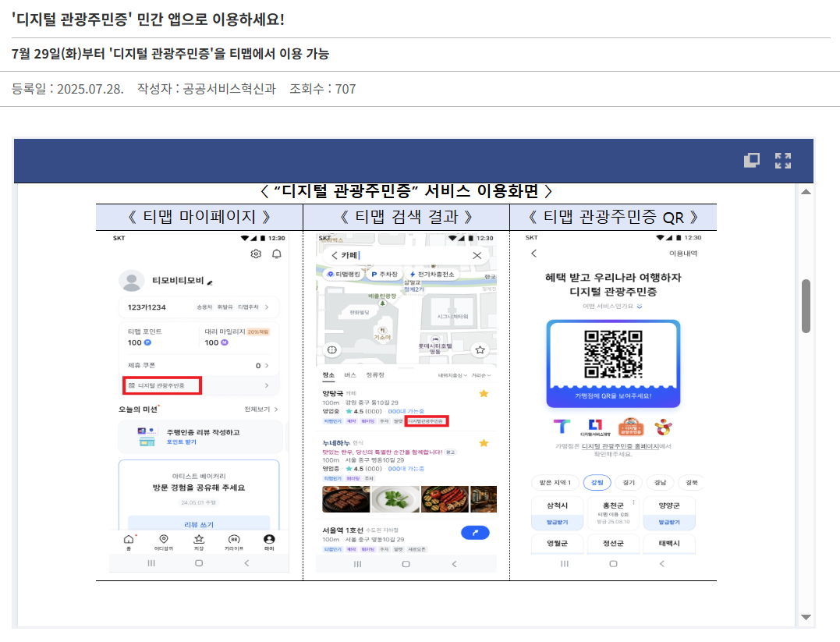Click the 리뷰 쓰기 button
Viewport: 840px width, 642px height.
[199, 524]
